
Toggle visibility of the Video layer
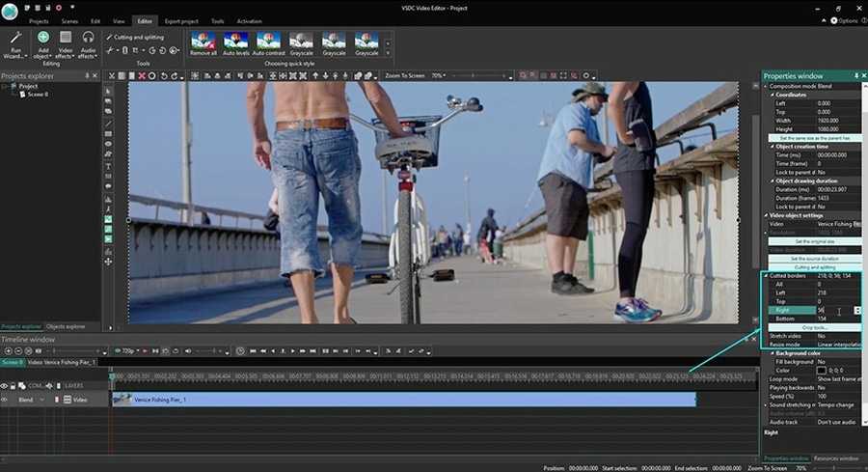(x=5, y=399)
